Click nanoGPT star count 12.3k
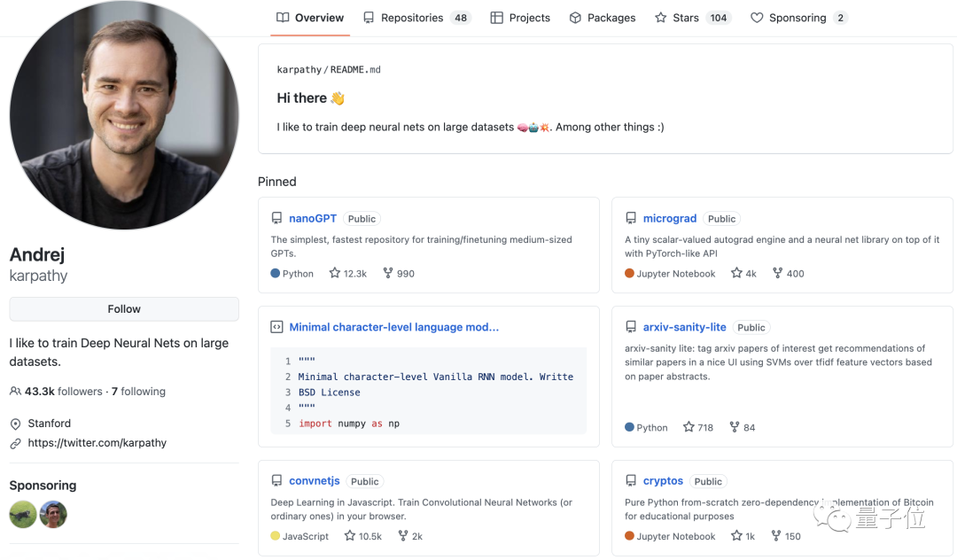957x560 pixels. click(348, 273)
